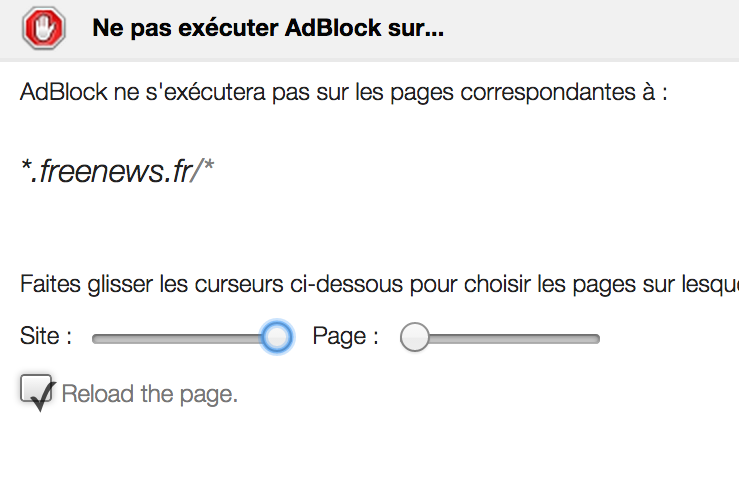Screen dimensions: 739x497
Task: Click the AdBlock red stop-hand icon
Action: point(43,28)
